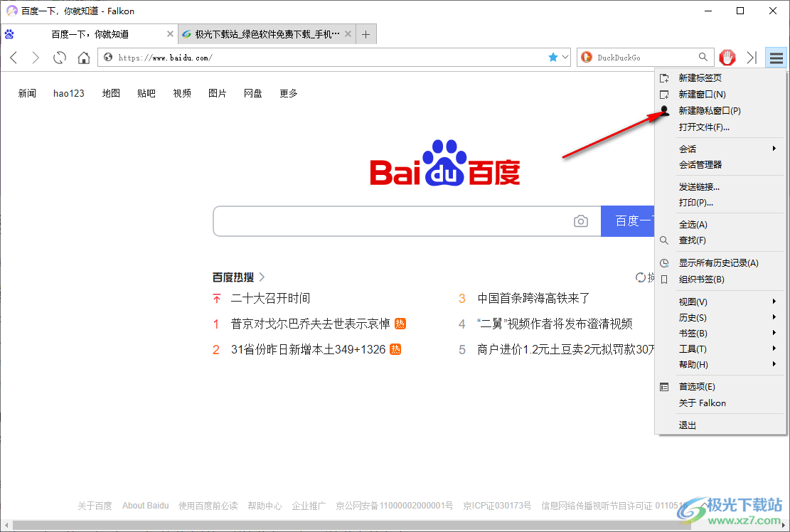Click 打开文件(F)... menu entry

[x=720, y=127]
